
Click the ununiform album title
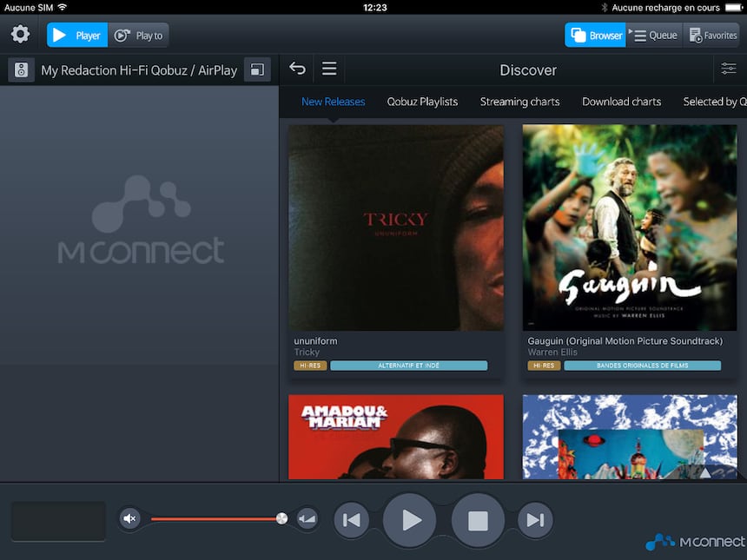(x=315, y=341)
